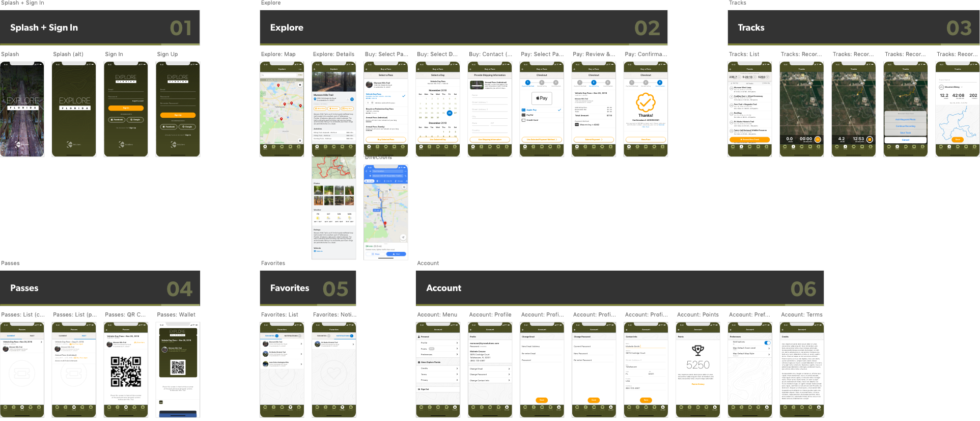The height and width of the screenshot is (421, 980).
Task: Select the Account: Points artboard label
Action: click(x=697, y=314)
